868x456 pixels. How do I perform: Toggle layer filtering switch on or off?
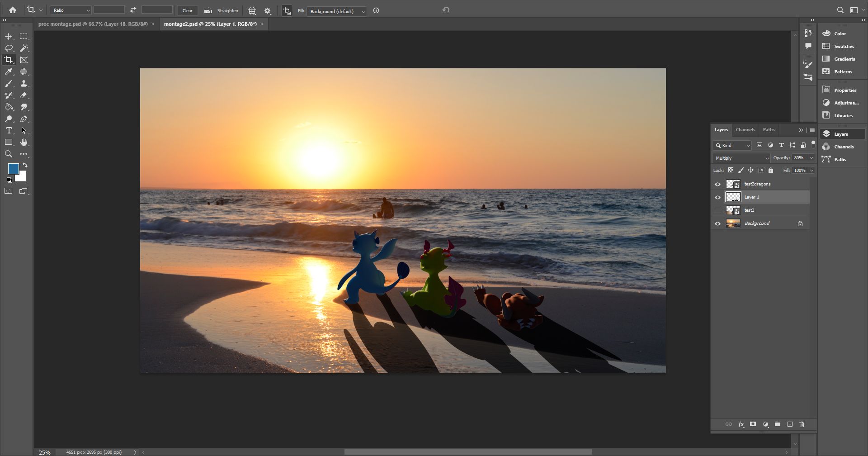[813, 145]
